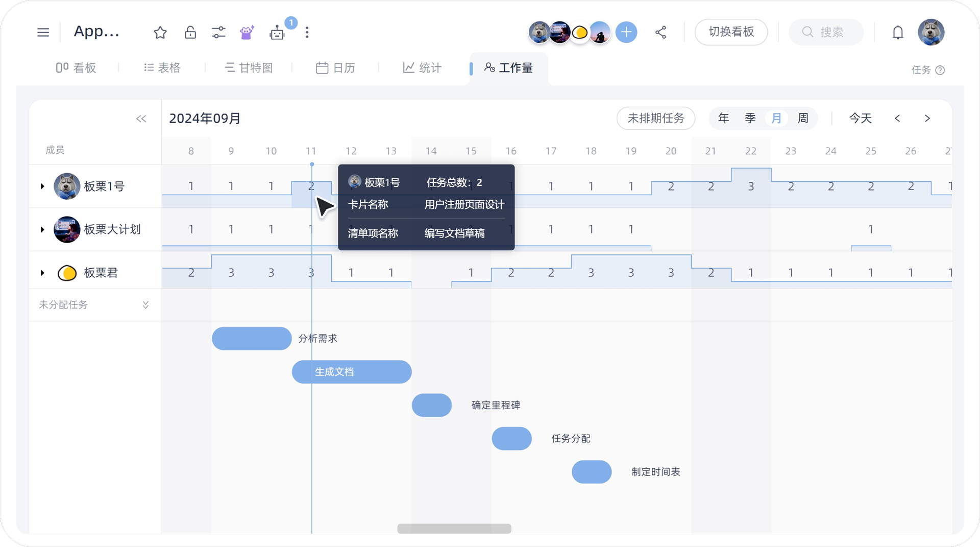This screenshot has width=980, height=547.
Task: Switch timeline to 年 (year) view
Action: [723, 118]
